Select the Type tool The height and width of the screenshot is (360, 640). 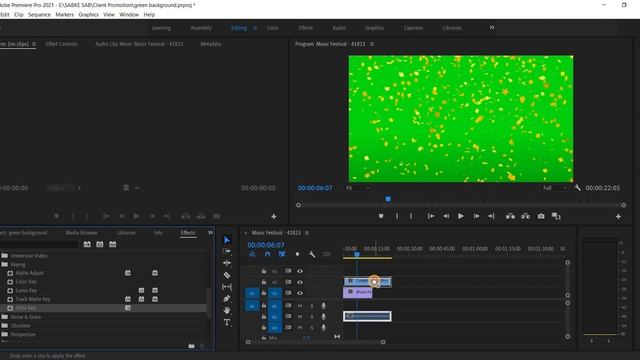227,322
